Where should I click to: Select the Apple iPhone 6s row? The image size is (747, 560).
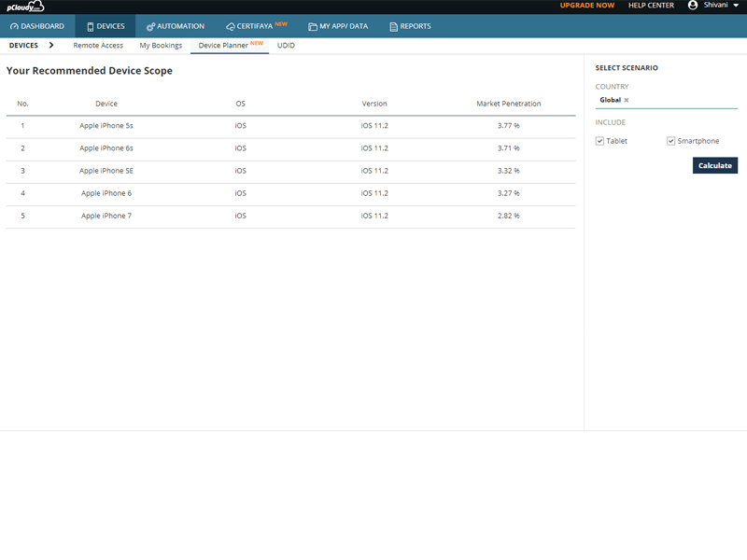coord(290,148)
